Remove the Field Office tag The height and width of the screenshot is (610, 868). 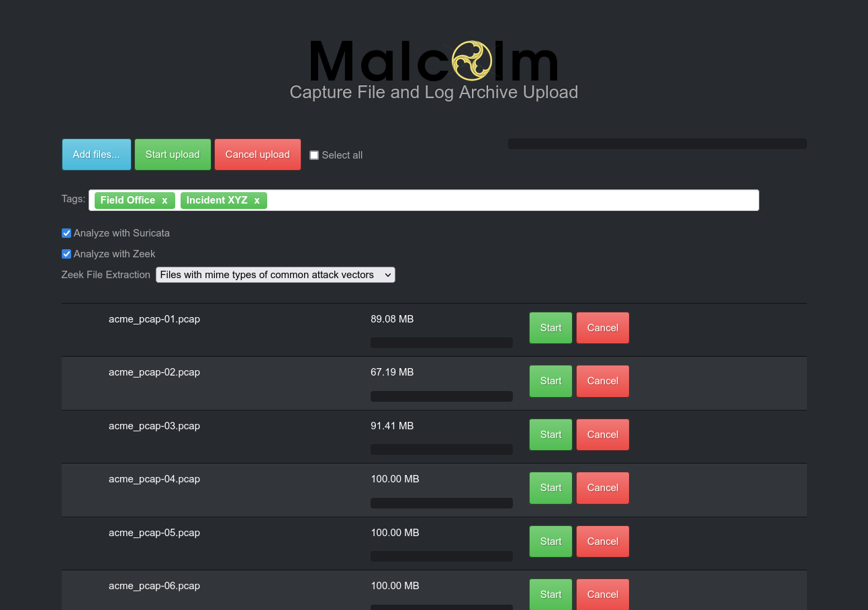(x=164, y=200)
